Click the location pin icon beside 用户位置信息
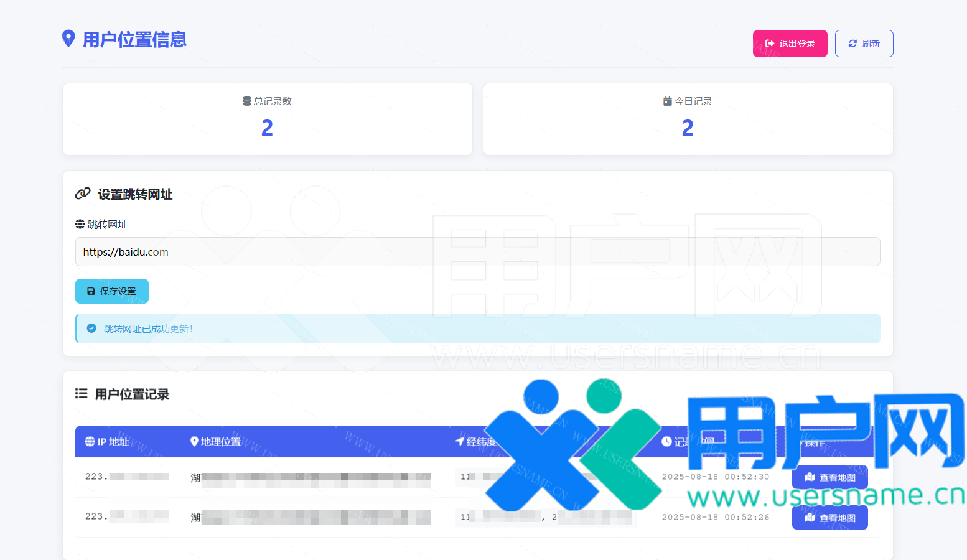Screen dimensions: 967x560 68,39
